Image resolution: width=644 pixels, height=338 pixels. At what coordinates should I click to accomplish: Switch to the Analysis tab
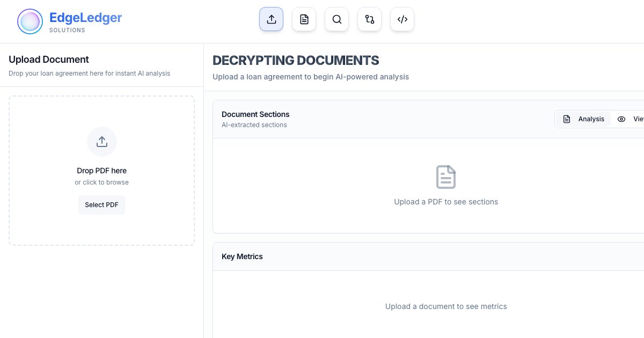click(583, 119)
